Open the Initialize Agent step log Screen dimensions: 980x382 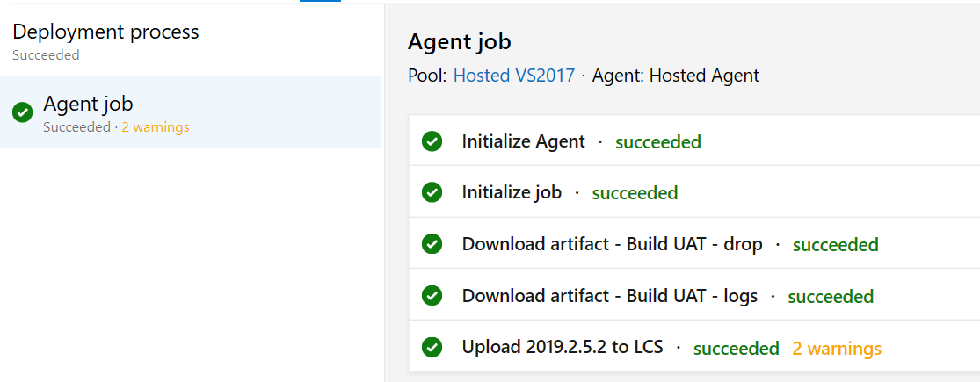pyautogui.click(x=693, y=141)
